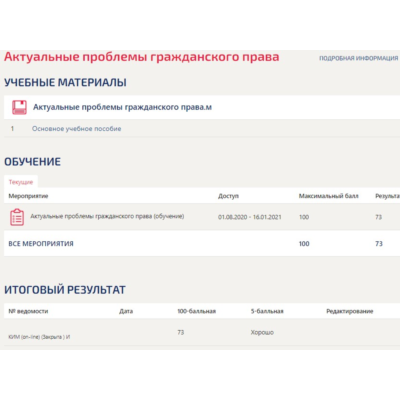
Task: Click the Максимальный балл column header
Action: coord(328,196)
